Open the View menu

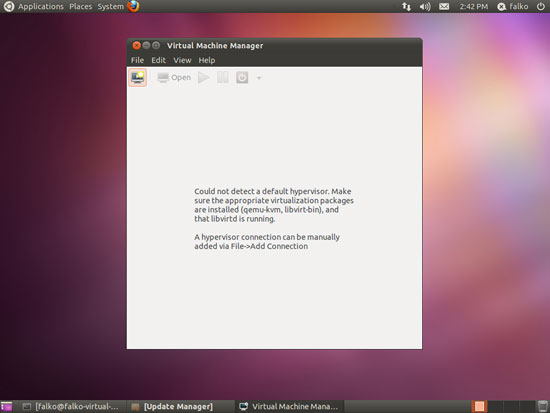coord(182,60)
